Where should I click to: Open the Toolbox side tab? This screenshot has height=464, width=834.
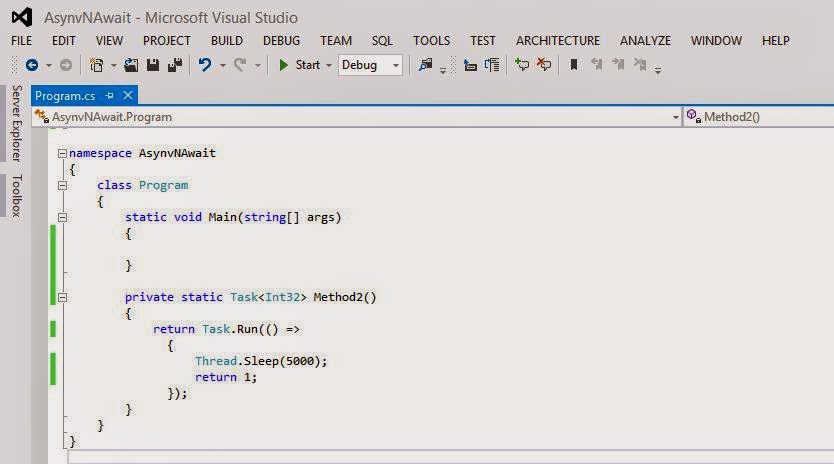tap(16, 195)
